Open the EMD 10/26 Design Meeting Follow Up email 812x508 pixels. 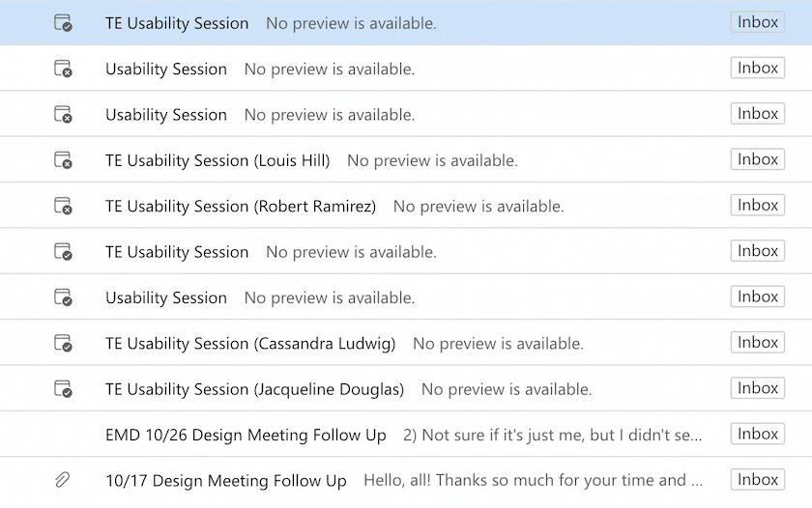point(246,436)
